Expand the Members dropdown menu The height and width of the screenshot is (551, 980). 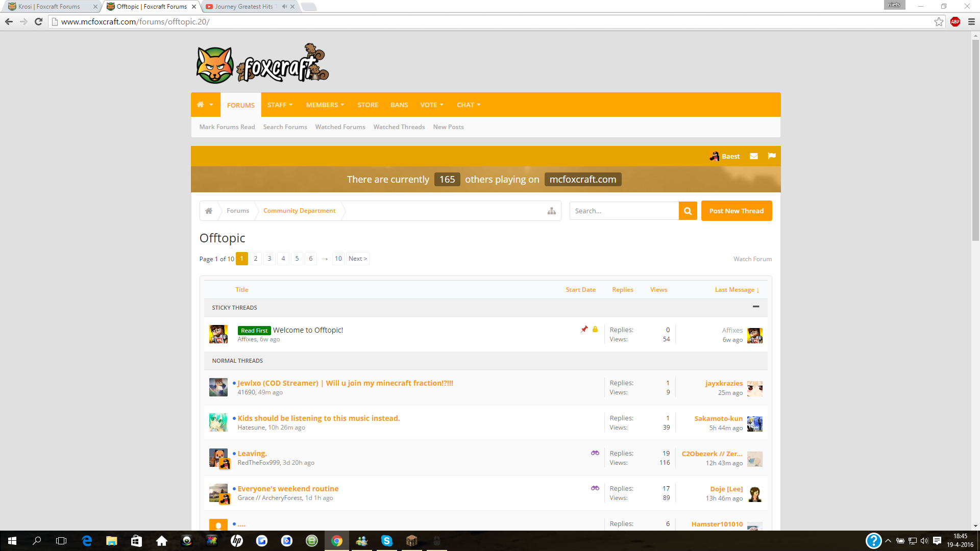[x=325, y=105]
